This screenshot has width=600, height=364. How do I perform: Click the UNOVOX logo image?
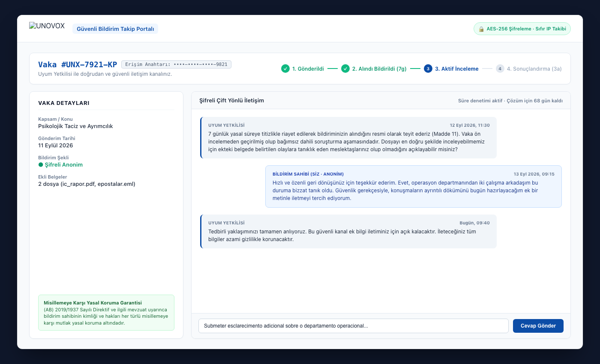click(47, 26)
